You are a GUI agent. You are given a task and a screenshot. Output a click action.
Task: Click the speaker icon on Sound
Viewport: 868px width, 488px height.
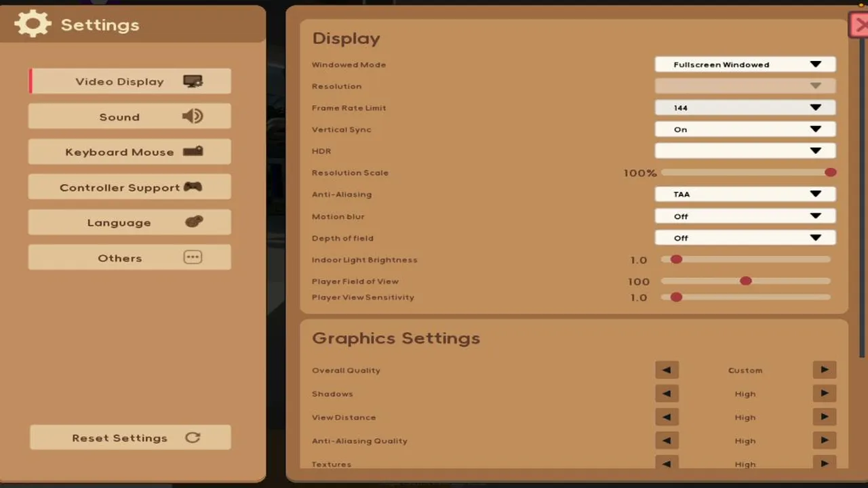(x=193, y=117)
